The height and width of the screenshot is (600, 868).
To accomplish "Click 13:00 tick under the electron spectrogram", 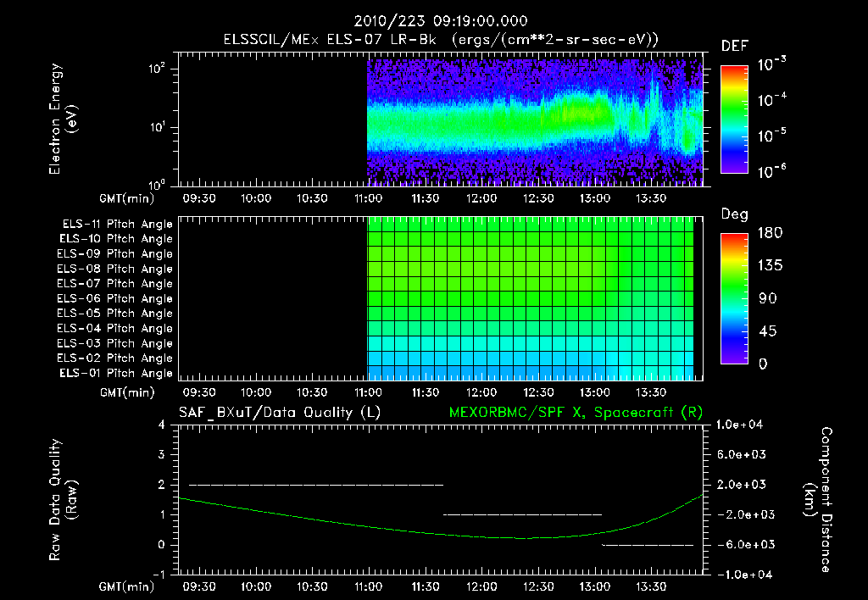I will point(594,198).
